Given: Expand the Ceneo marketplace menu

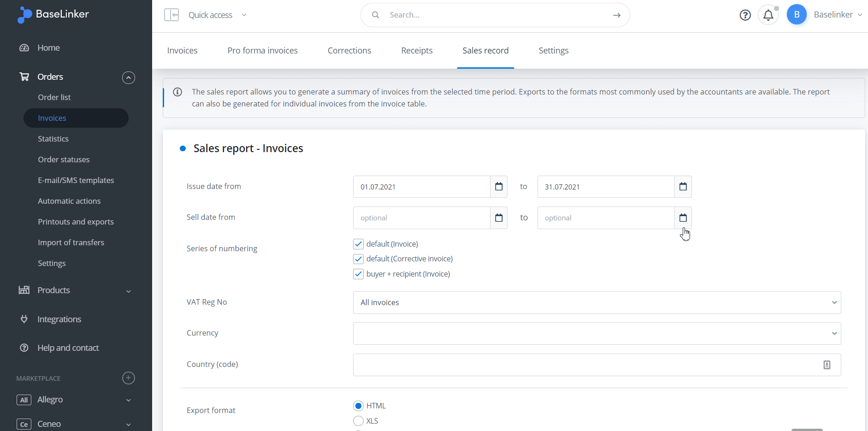Looking at the screenshot, I should pyautogui.click(x=129, y=425).
